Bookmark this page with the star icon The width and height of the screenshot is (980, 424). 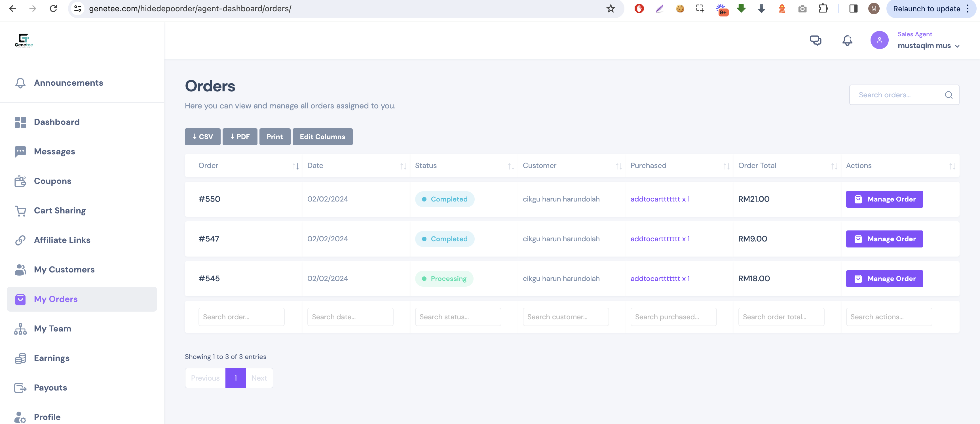(611, 9)
